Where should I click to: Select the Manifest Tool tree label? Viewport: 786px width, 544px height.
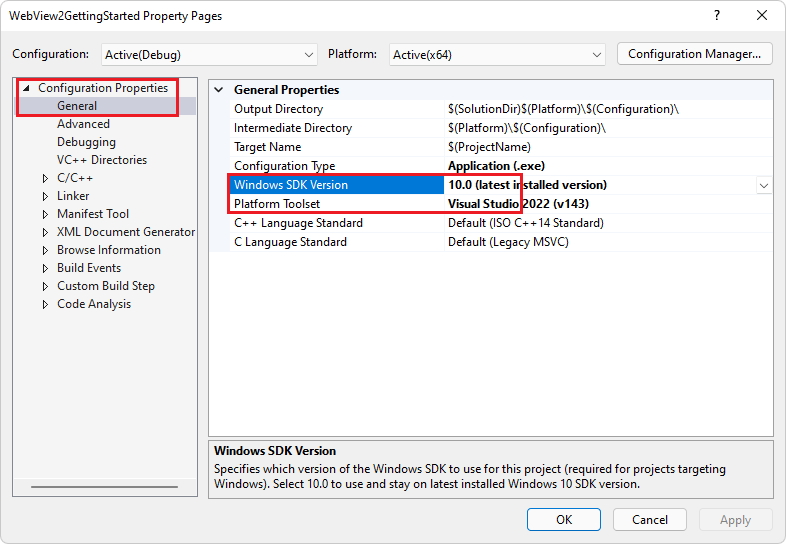[x=93, y=214]
